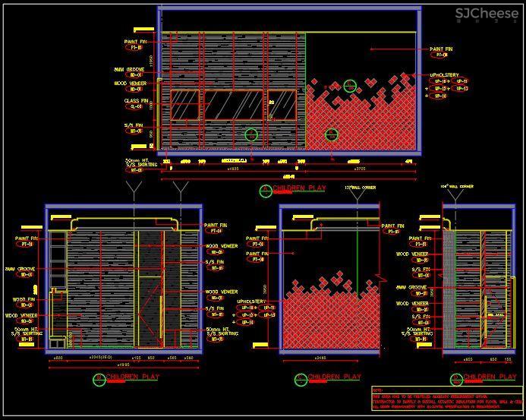Select PAINT FIN label right of top elevation

point(440,49)
